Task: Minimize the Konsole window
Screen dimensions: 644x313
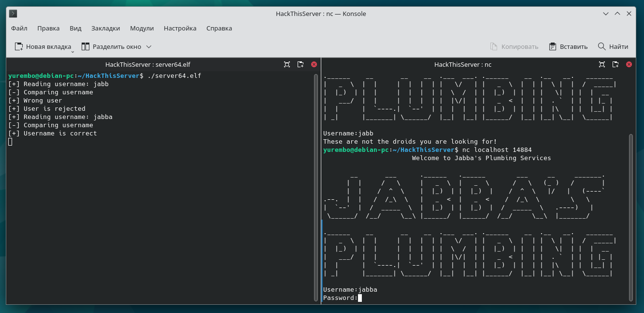Action: pyautogui.click(x=605, y=14)
